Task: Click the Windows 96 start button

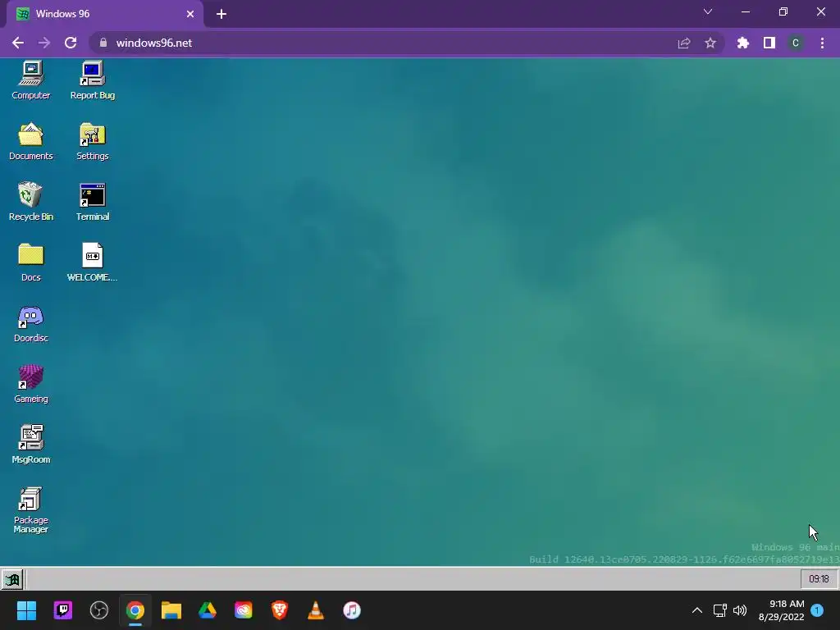Action: (x=11, y=579)
